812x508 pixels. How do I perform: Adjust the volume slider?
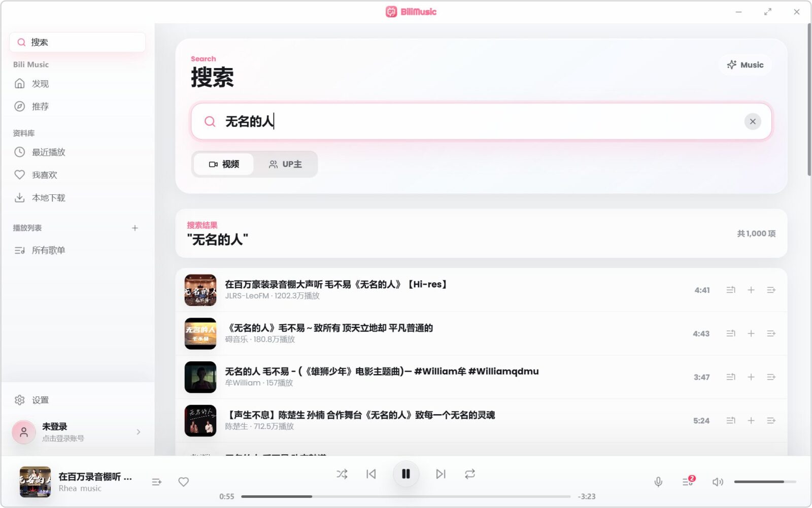[x=765, y=482]
